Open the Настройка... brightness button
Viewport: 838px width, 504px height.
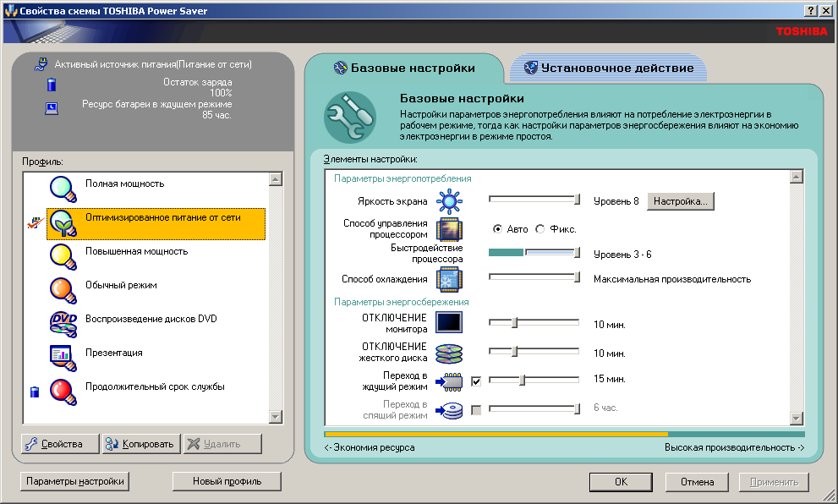point(681,201)
